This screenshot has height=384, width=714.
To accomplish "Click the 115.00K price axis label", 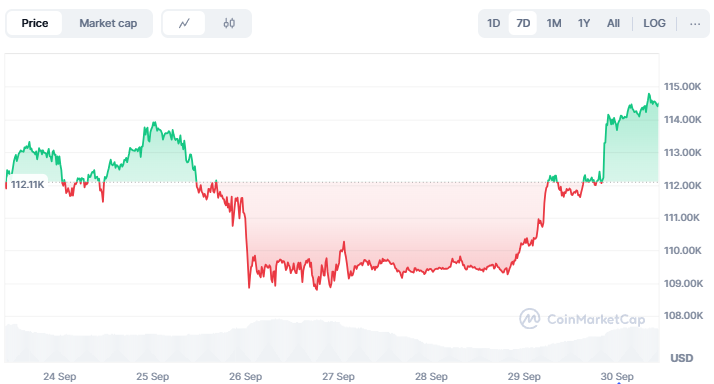I will [682, 87].
